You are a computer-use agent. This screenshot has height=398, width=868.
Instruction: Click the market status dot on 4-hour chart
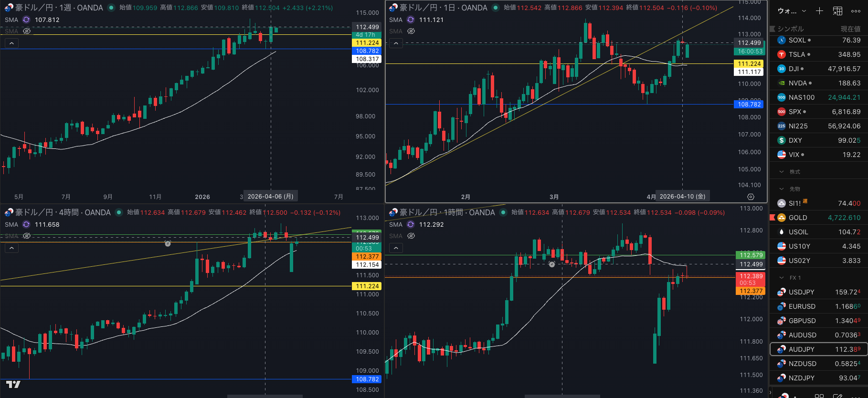[119, 212]
